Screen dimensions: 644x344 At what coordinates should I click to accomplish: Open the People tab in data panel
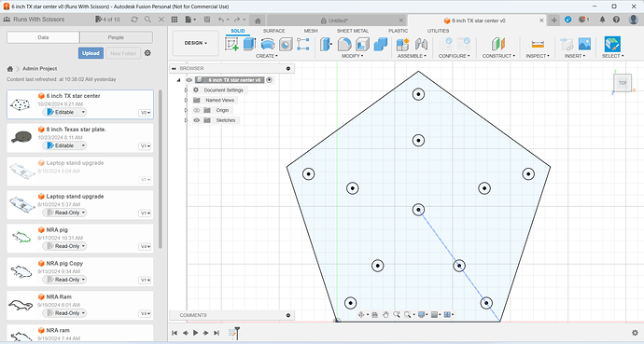coord(116,37)
